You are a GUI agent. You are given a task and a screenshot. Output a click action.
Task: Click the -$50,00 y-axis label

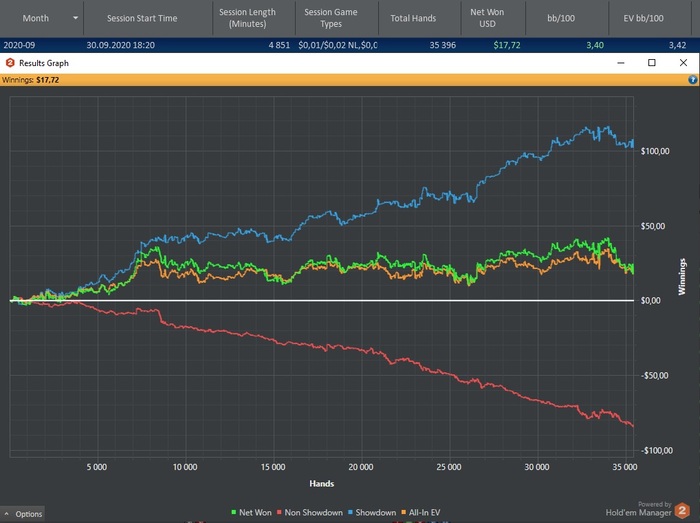click(654, 376)
